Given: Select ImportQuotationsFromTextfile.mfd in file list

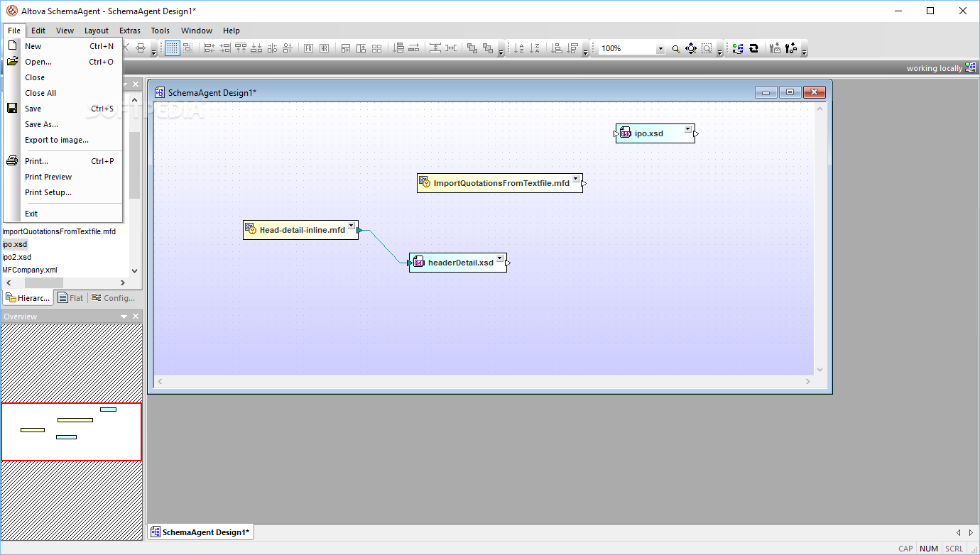Looking at the screenshot, I should [x=59, y=231].
